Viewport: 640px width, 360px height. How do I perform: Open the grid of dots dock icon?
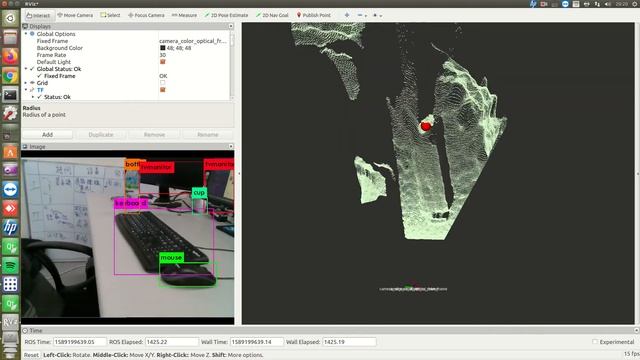tap(10, 284)
